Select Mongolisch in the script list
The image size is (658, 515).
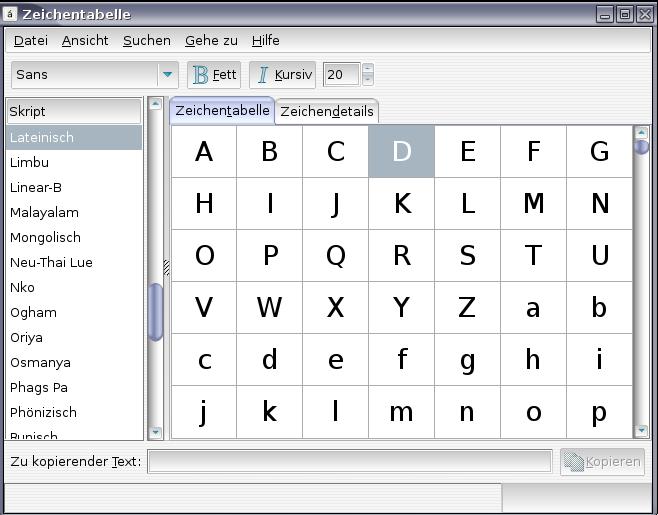pos(74,237)
